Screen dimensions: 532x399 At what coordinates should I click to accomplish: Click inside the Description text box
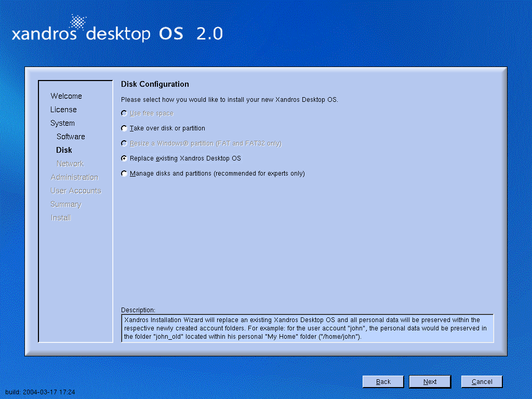(307, 328)
